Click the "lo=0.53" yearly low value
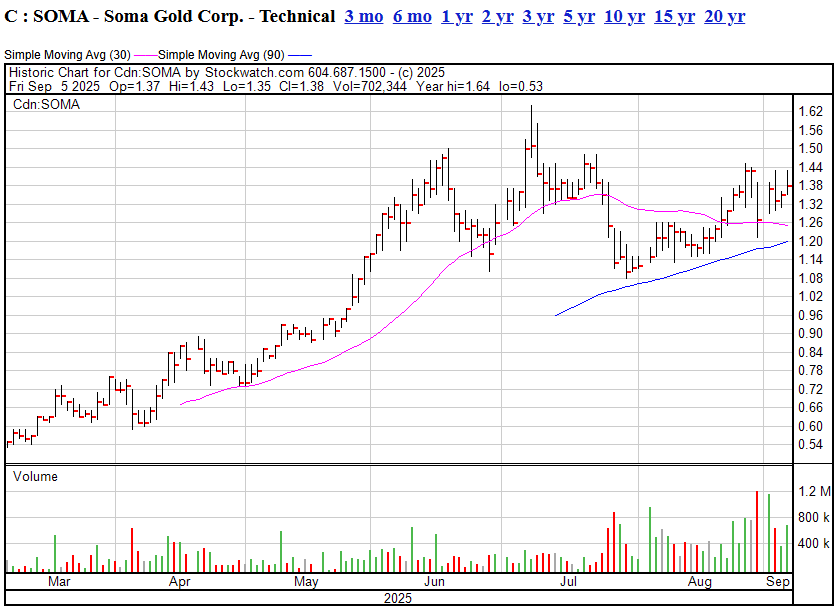Image resolution: width=840 pixels, height=613 pixels. click(521, 86)
